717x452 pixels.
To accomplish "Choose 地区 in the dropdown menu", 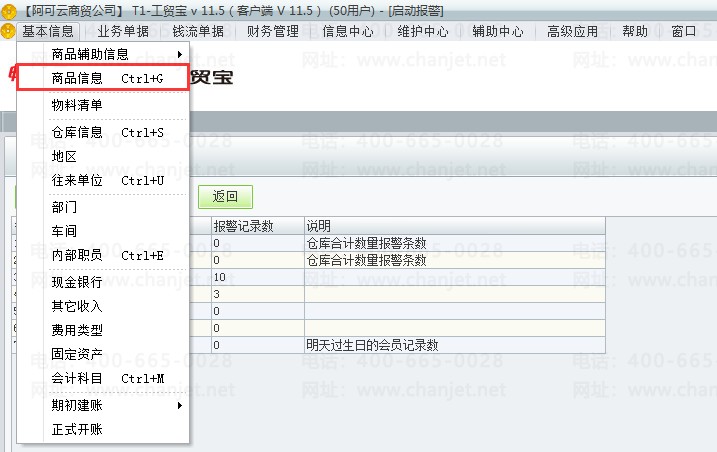I will click(x=103, y=156).
